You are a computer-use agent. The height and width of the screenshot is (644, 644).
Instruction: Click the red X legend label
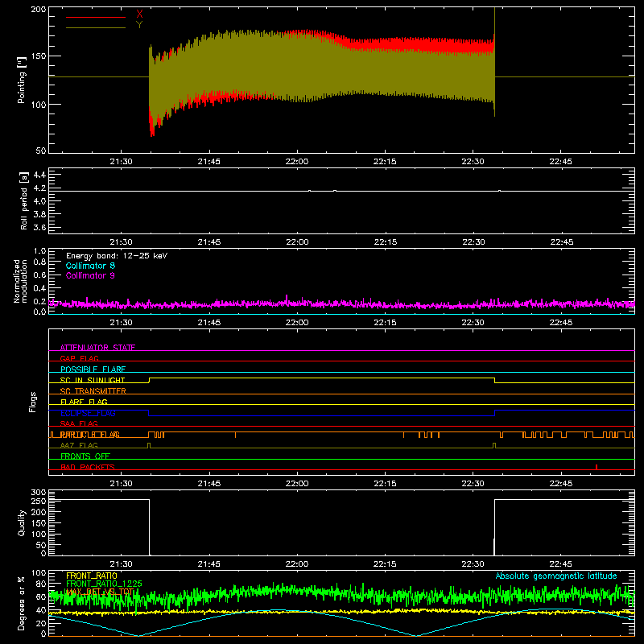139,14
